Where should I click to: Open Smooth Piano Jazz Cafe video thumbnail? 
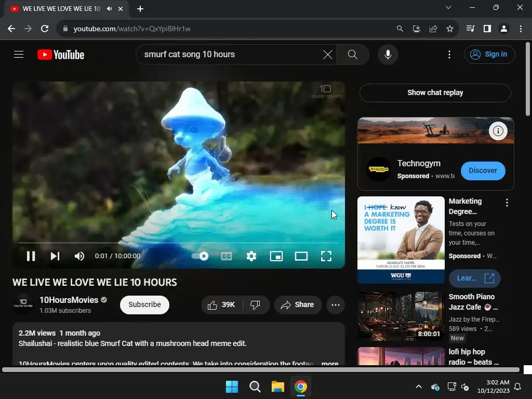(x=401, y=316)
